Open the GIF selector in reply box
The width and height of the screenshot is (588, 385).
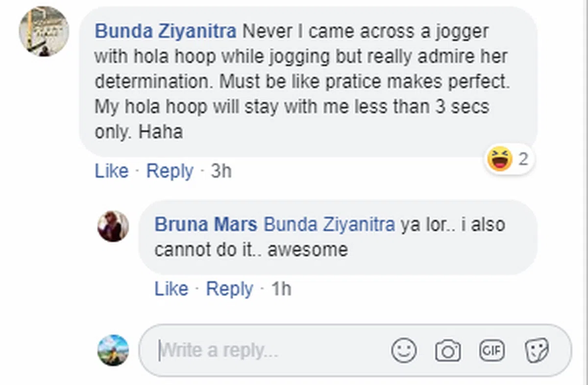(491, 351)
